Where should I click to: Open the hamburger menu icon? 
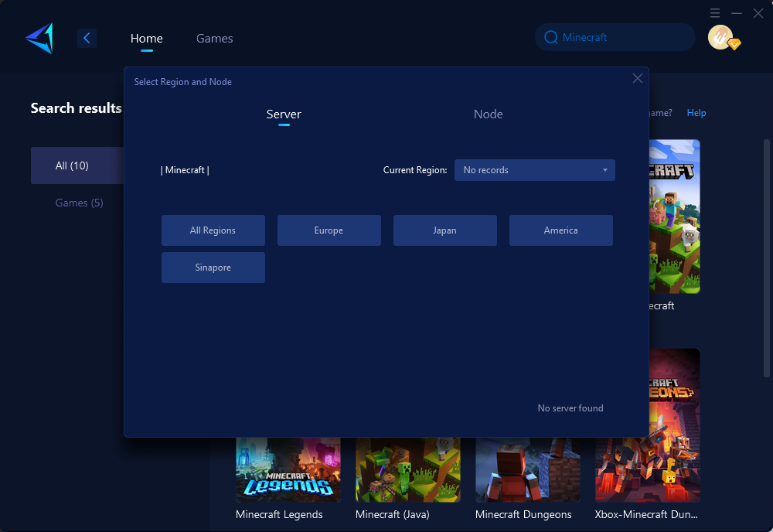point(715,13)
